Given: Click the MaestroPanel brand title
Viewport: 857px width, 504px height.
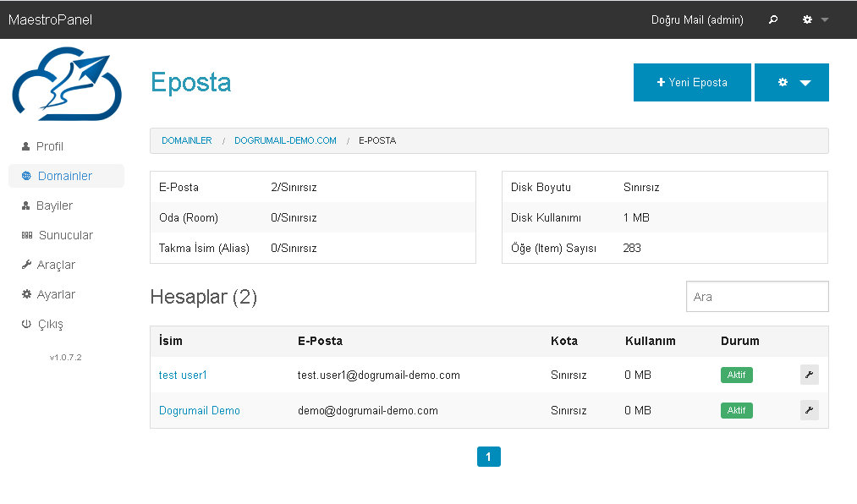Looking at the screenshot, I should (50, 19).
